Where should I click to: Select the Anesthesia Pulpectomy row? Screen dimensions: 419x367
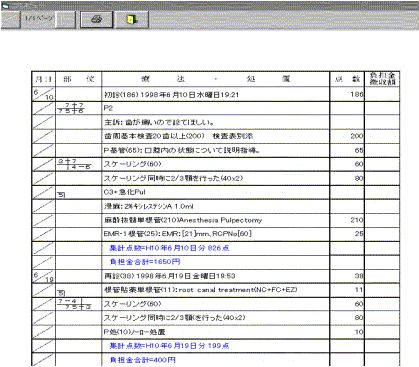click(x=216, y=220)
